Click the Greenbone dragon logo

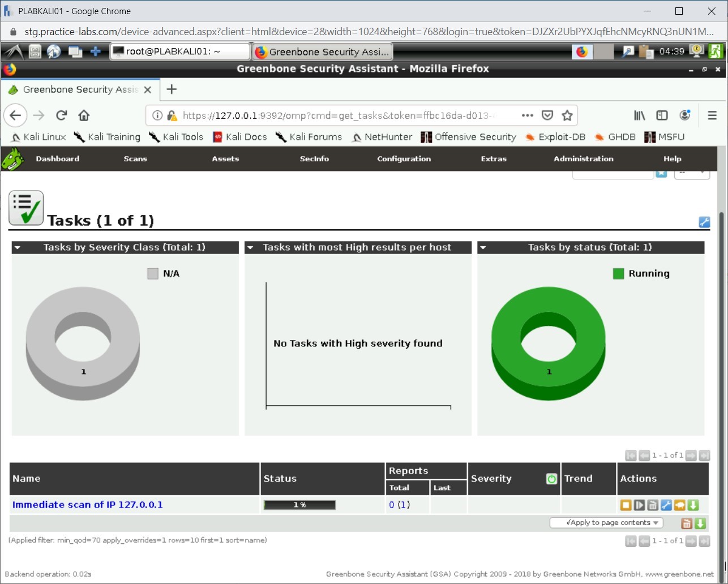coord(12,159)
